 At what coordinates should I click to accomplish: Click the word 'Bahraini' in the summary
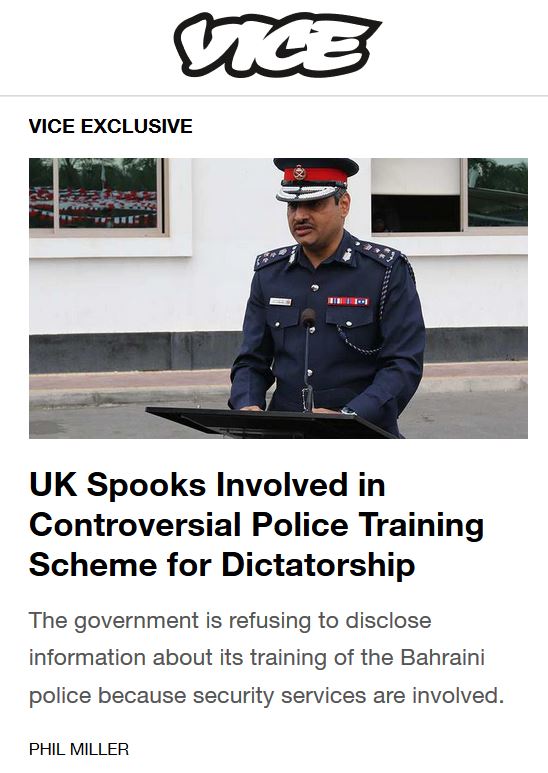coord(443,658)
